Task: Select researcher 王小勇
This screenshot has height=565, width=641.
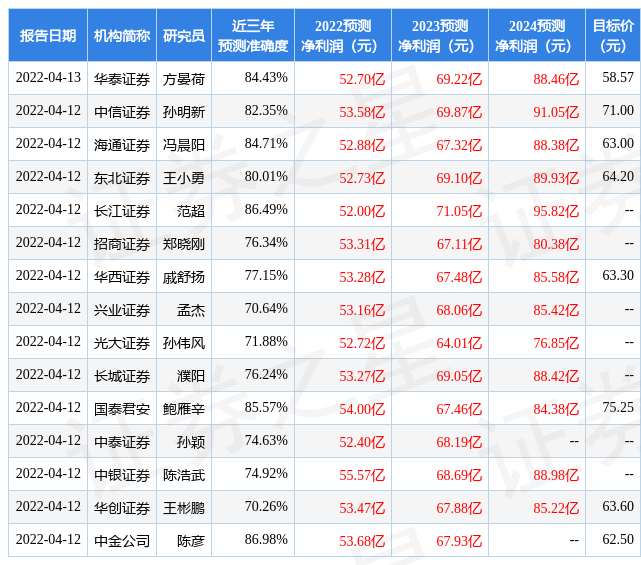Action: (x=184, y=178)
